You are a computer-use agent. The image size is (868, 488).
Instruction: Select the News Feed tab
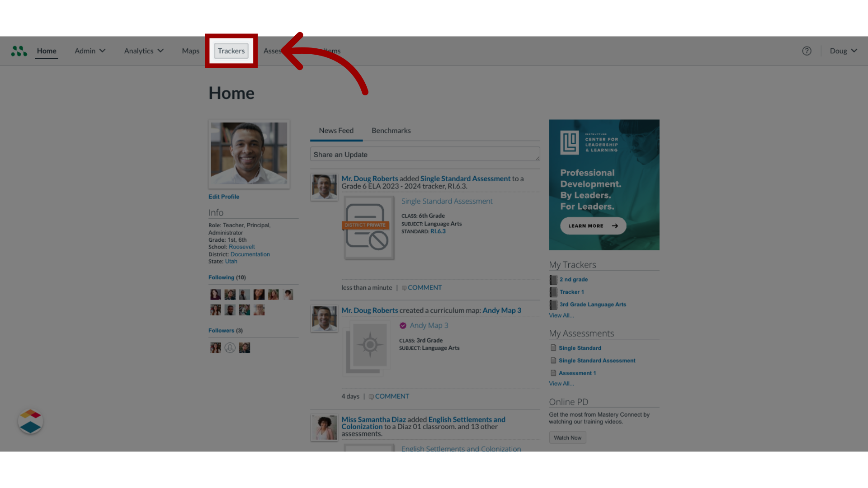335,130
